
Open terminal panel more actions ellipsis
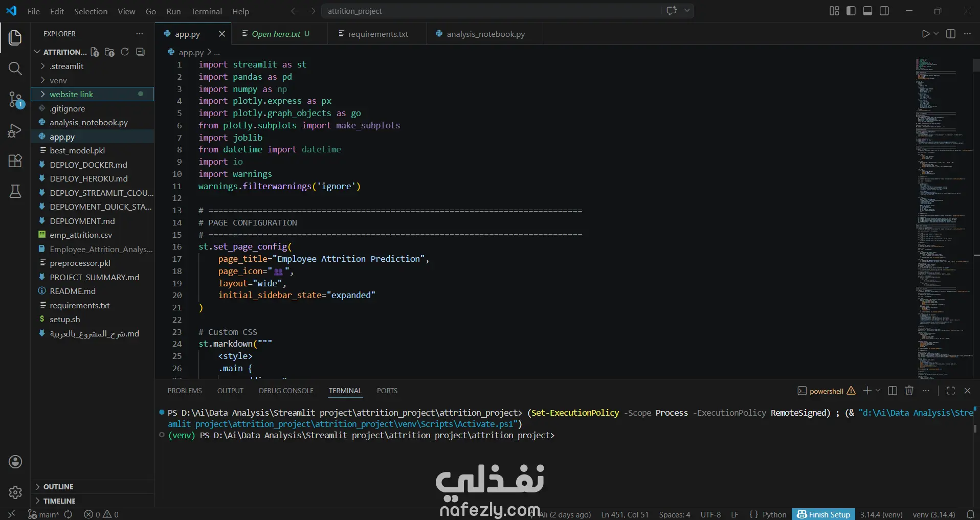[x=926, y=391]
